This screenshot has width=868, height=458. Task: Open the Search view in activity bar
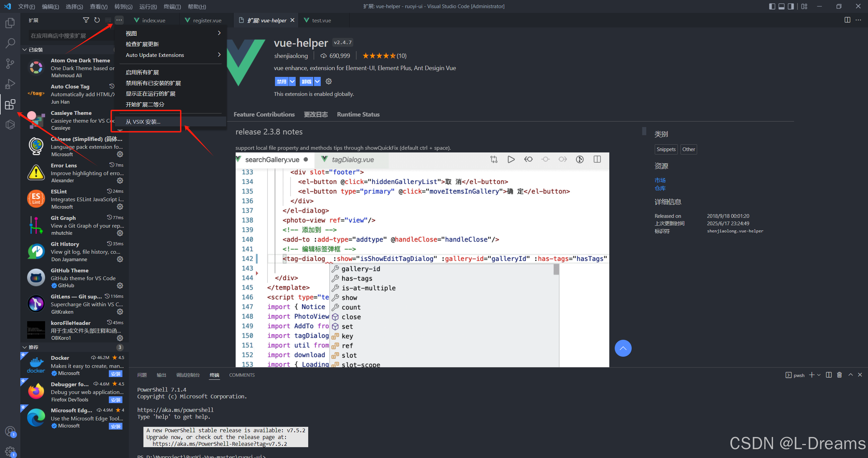click(10, 43)
